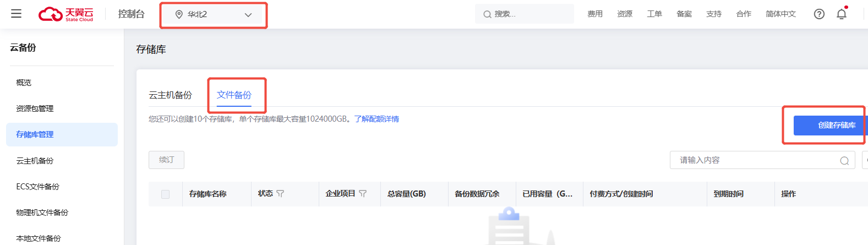The height and width of the screenshot is (245, 868).
Task: Open the hamburger navigation menu
Action: [17, 14]
